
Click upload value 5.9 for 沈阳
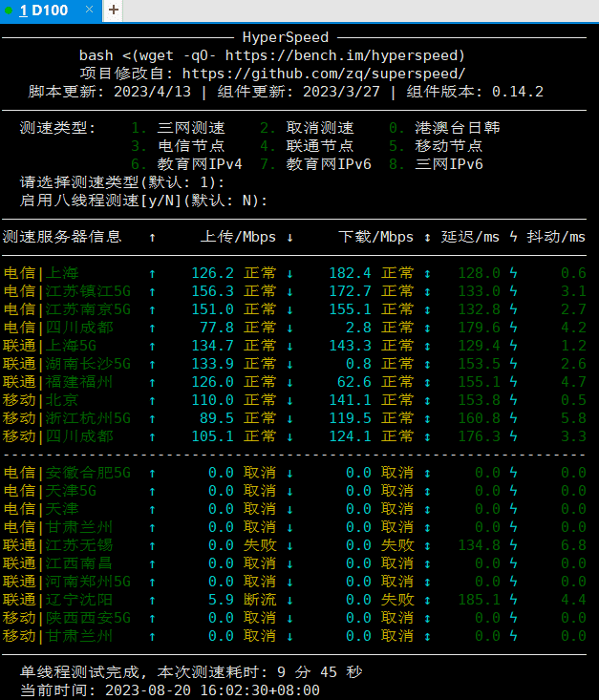pos(221,600)
